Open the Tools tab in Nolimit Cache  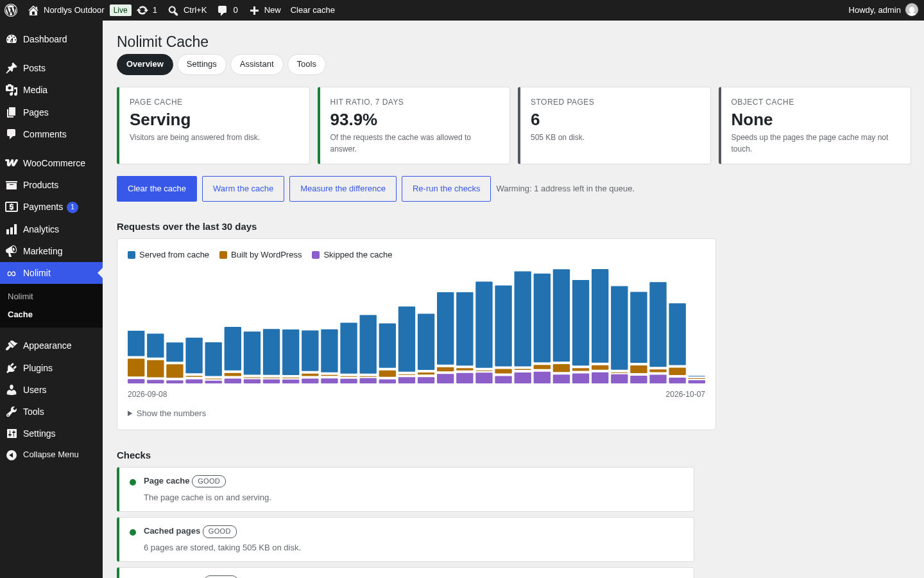(307, 64)
